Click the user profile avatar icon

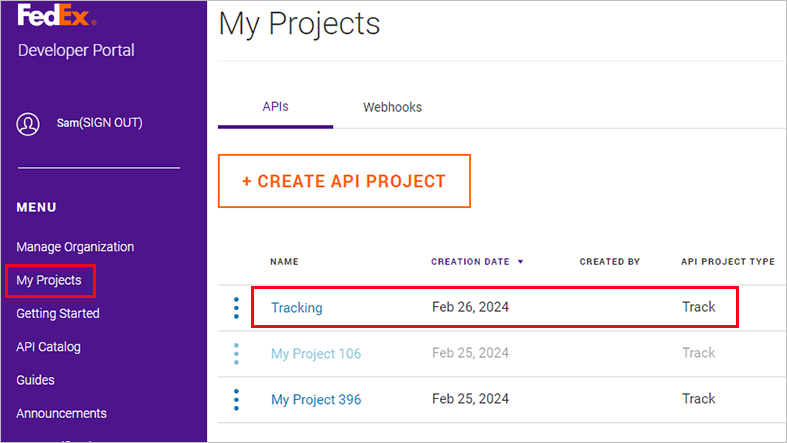pyautogui.click(x=28, y=123)
